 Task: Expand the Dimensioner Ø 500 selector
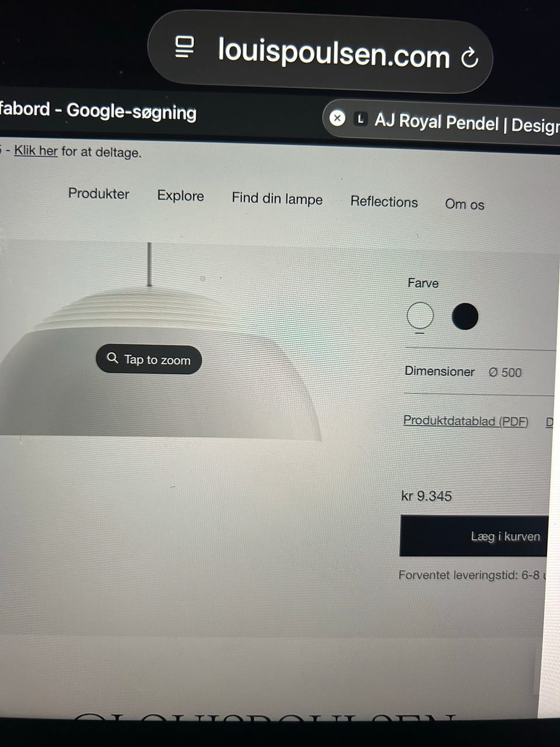click(480, 372)
